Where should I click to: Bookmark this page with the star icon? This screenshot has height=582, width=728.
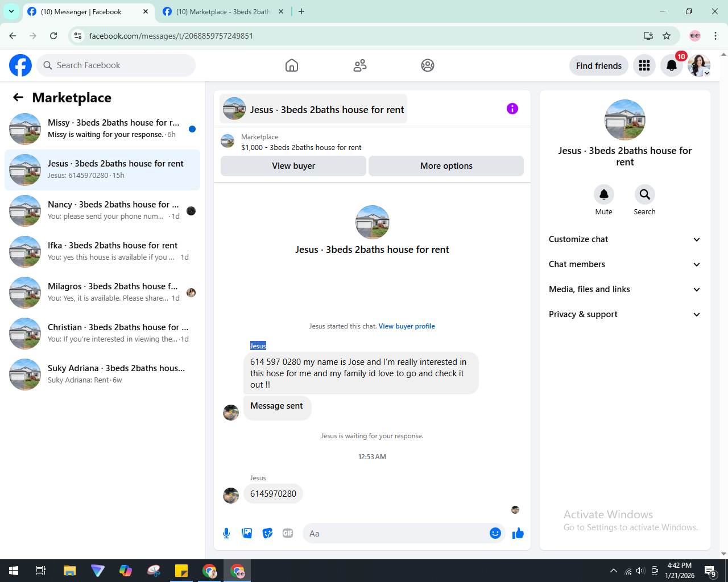click(x=667, y=36)
